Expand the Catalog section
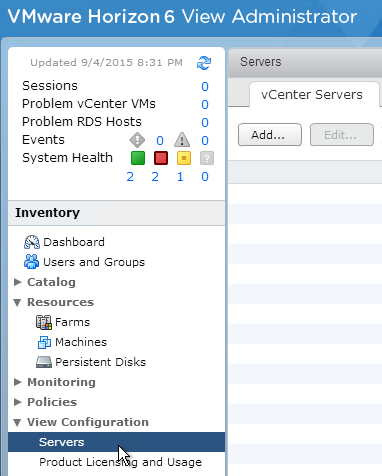382x476 pixels. tap(18, 282)
